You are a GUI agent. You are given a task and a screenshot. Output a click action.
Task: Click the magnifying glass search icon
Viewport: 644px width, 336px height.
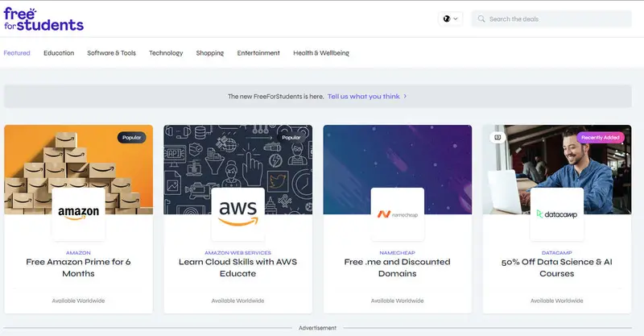point(481,19)
